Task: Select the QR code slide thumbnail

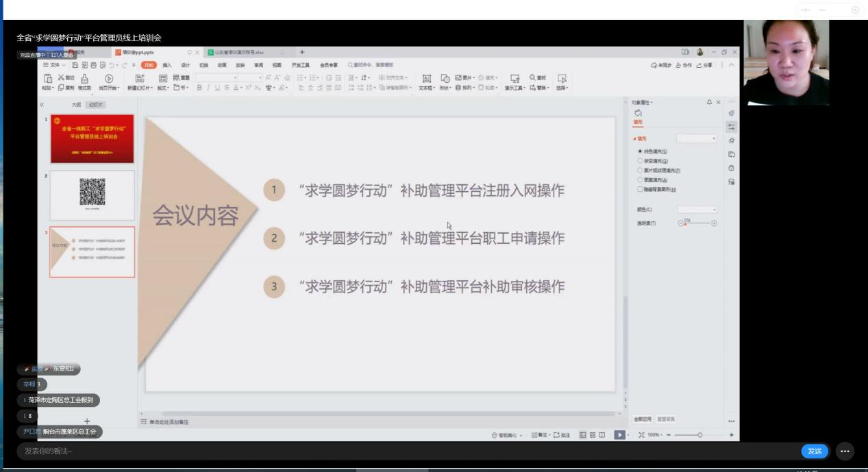Action: [92, 195]
